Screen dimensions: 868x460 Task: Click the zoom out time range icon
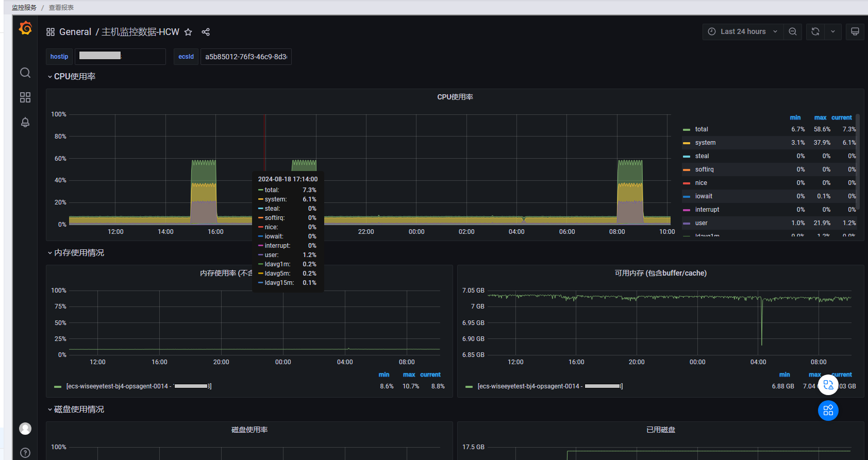[793, 31]
